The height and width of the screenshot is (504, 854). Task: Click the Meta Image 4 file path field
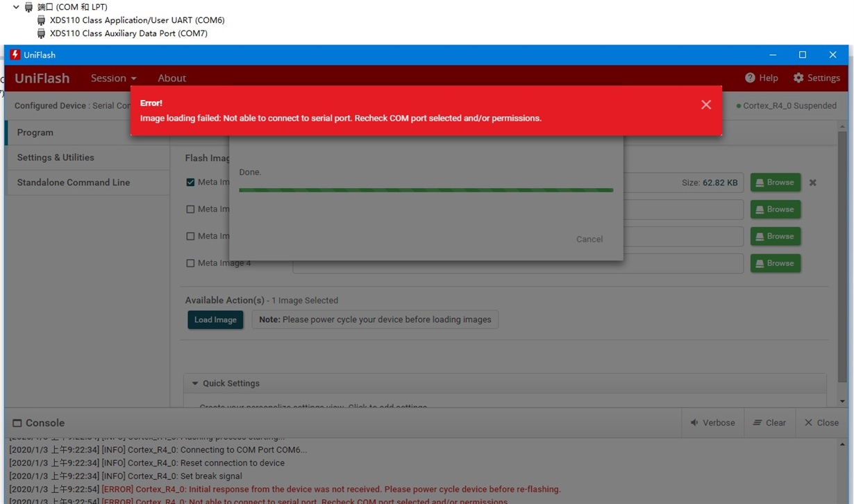[x=518, y=263]
